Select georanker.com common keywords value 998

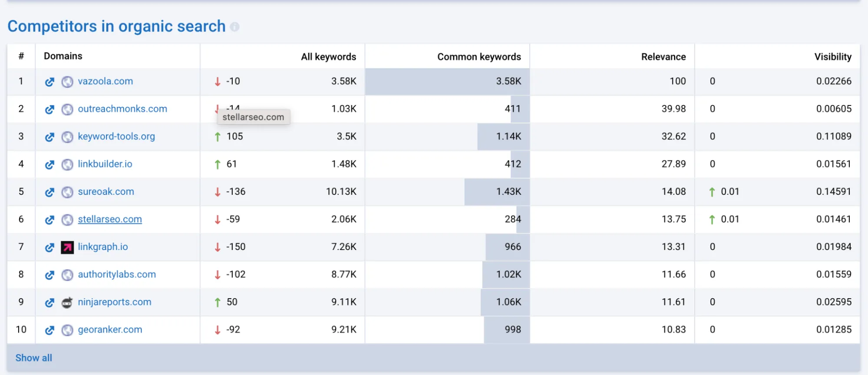[513, 329]
